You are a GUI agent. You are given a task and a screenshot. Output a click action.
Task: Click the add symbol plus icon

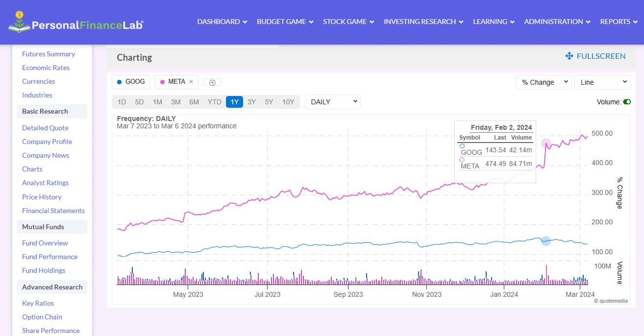(x=212, y=82)
